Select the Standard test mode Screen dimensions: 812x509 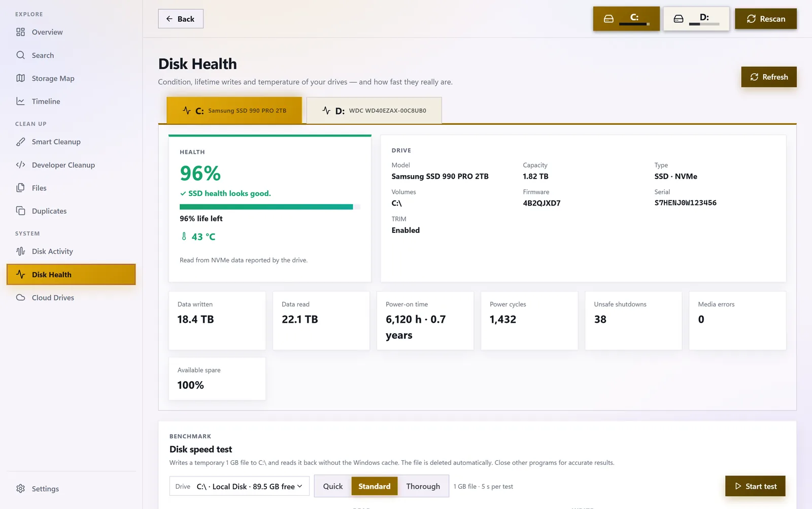tap(375, 486)
